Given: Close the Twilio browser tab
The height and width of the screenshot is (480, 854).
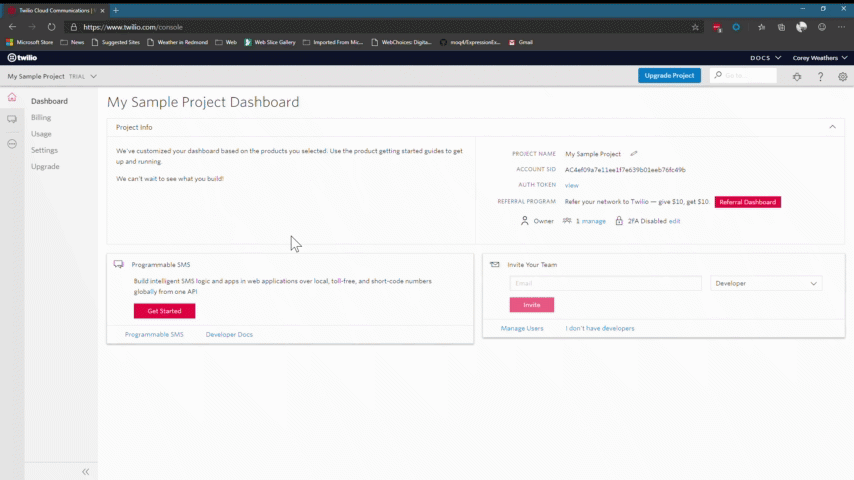Looking at the screenshot, I should pos(102,10).
